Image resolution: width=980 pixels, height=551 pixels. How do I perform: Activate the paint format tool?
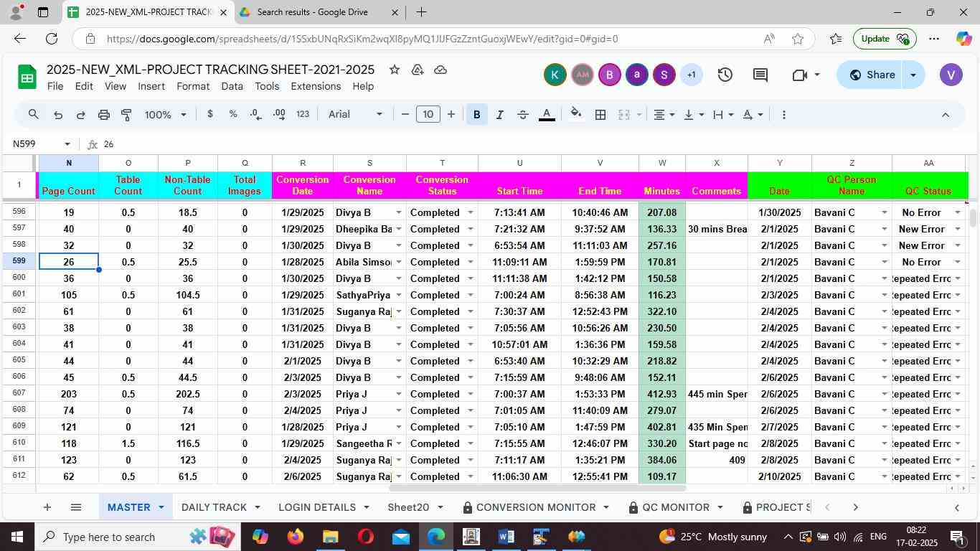[x=126, y=115]
